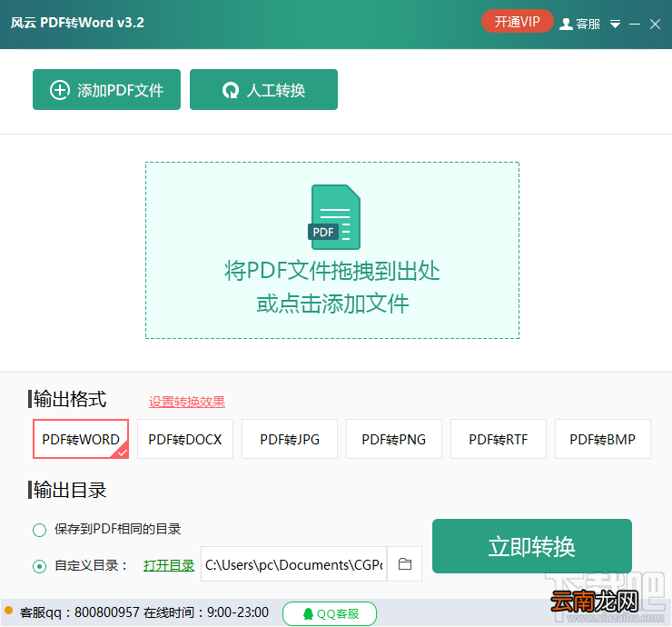672x627 pixels.
Task: Open the 设置转换效果 link
Action: [187, 402]
